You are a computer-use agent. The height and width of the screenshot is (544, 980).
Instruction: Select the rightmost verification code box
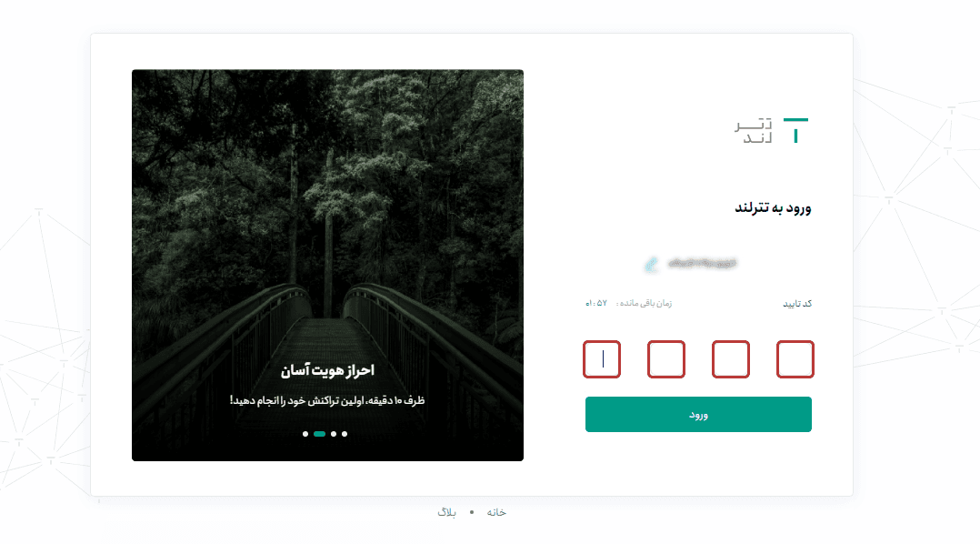pyautogui.click(x=795, y=359)
